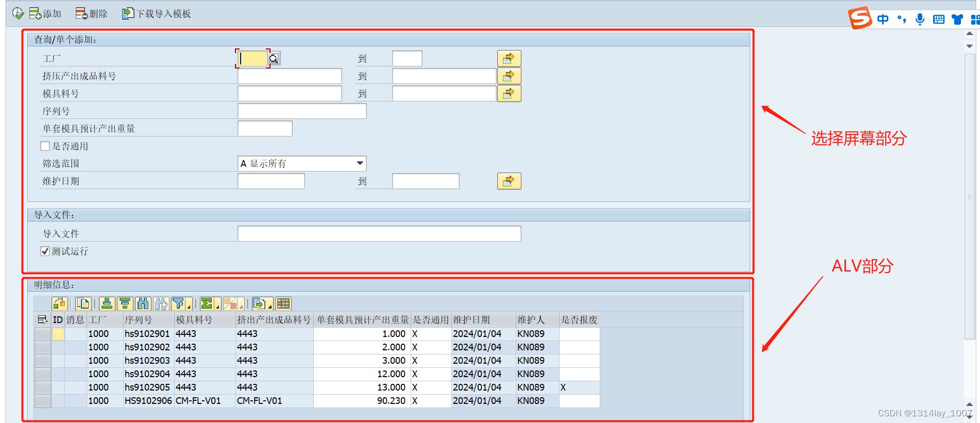980x423 pixels.
Task: Click the 是否报废 column header
Action: (x=580, y=320)
